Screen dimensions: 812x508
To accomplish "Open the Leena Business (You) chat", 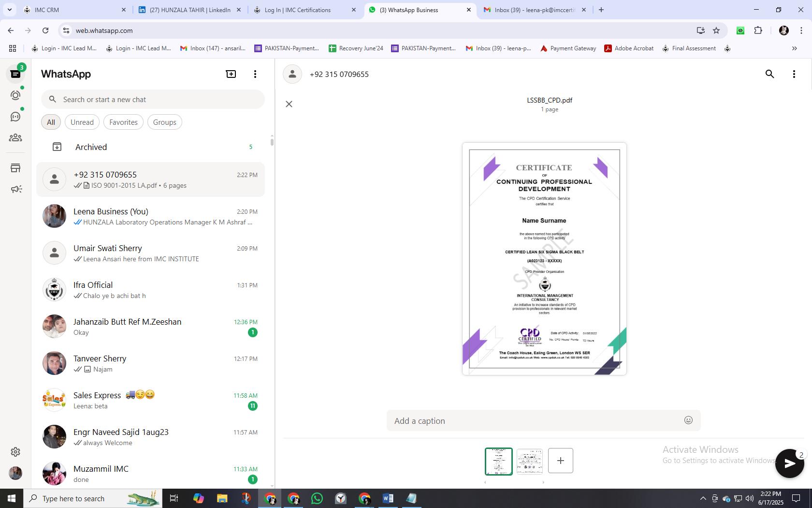I will [151, 216].
